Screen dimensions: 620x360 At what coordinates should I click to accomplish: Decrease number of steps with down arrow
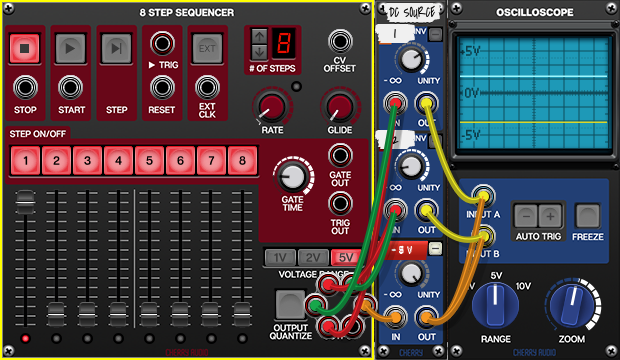coord(259,51)
